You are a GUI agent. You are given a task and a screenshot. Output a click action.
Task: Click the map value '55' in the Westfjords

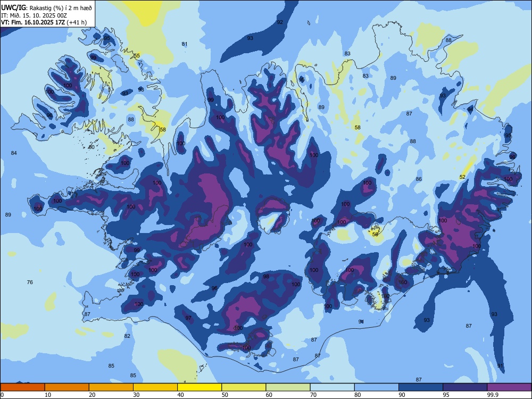(137, 56)
